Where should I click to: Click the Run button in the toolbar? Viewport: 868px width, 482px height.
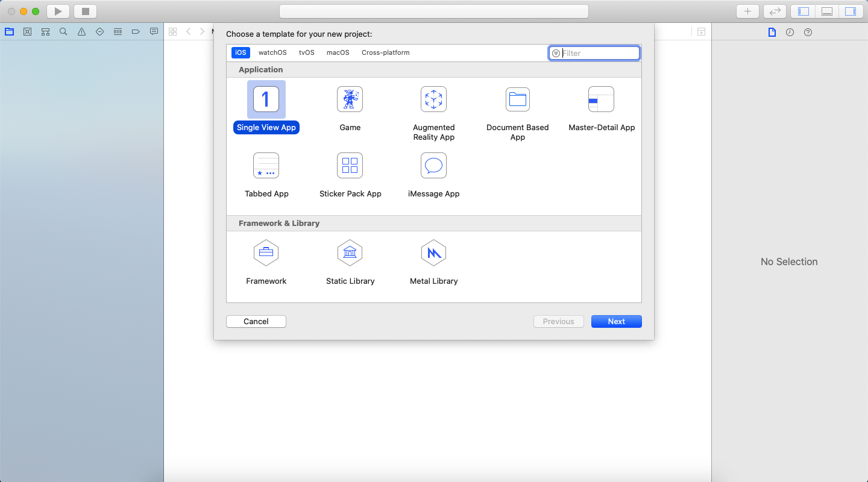(x=58, y=11)
